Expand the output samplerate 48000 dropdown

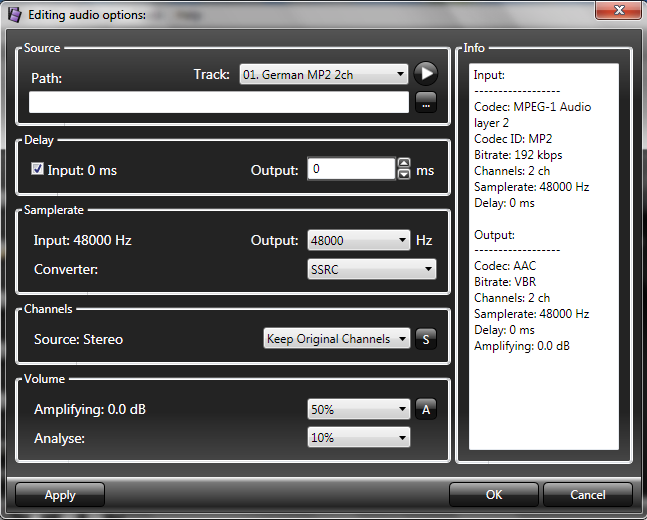coord(358,240)
